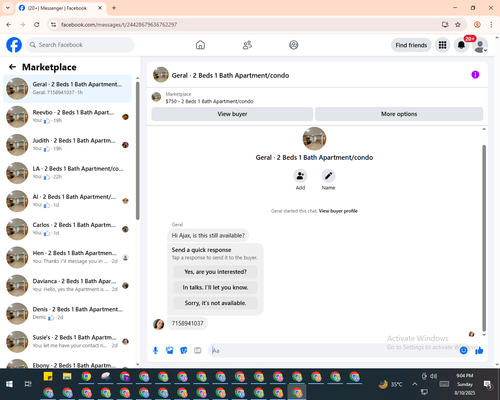Open the Home feed icon

pyautogui.click(x=200, y=45)
